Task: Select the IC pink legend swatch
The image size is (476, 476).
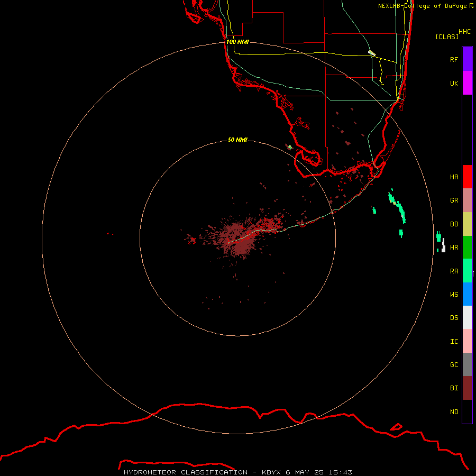Action: tap(467, 341)
